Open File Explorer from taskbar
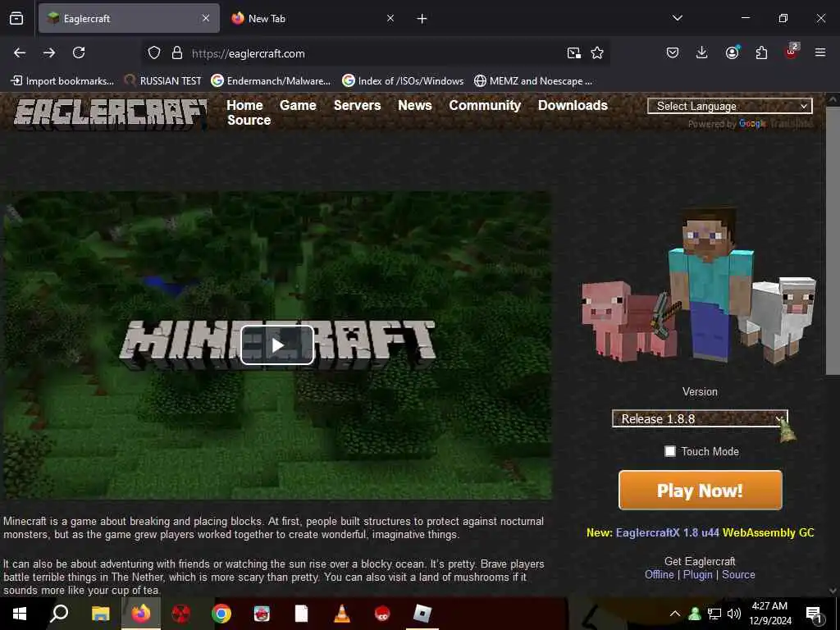Screen dimensions: 840x630 pos(100,614)
